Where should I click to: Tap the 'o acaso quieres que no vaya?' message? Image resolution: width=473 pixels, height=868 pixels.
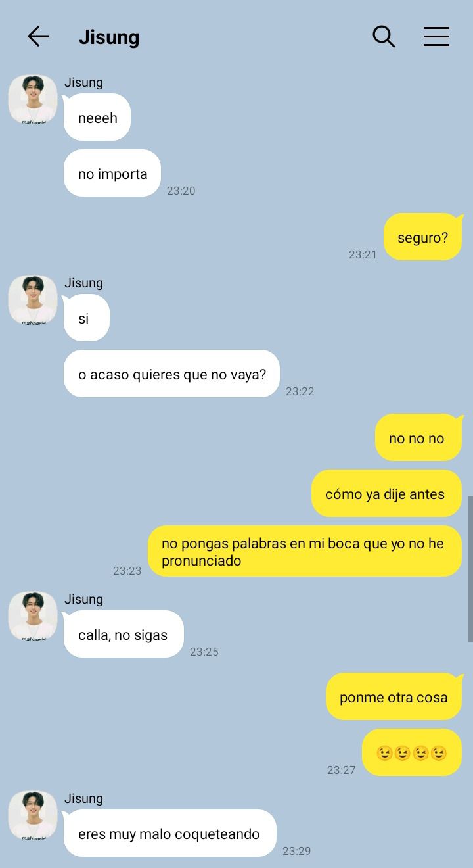[x=171, y=374]
